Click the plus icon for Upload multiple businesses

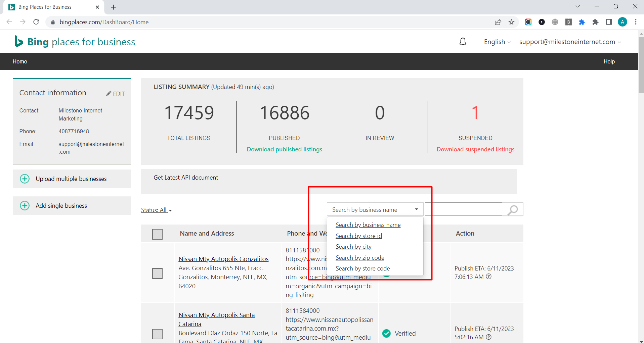click(25, 179)
